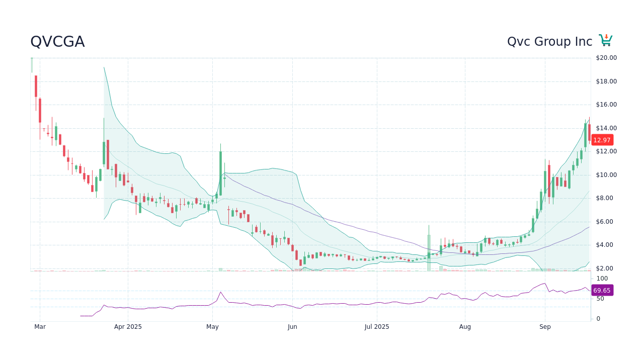The height and width of the screenshot is (362, 644).
Task: Select the $18.00 price axis label
Action: (606, 81)
